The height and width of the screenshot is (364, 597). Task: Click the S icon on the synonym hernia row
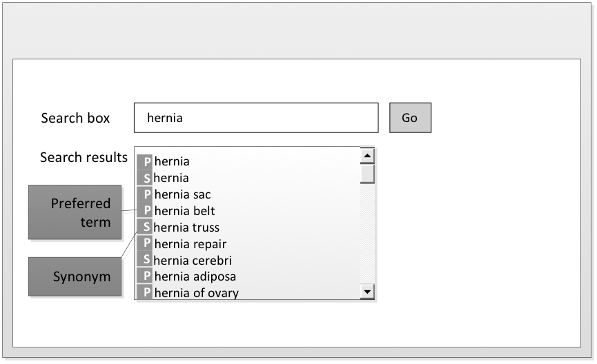click(145, 178)
